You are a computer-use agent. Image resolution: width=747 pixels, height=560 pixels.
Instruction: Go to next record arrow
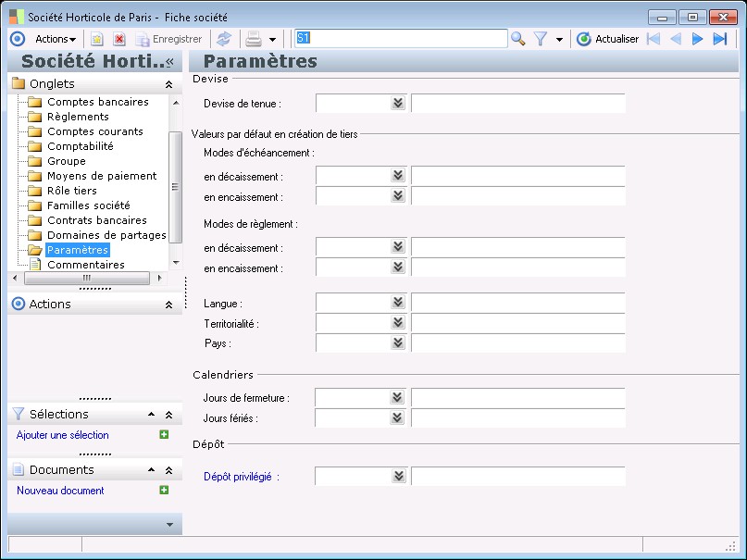[697, 39]
